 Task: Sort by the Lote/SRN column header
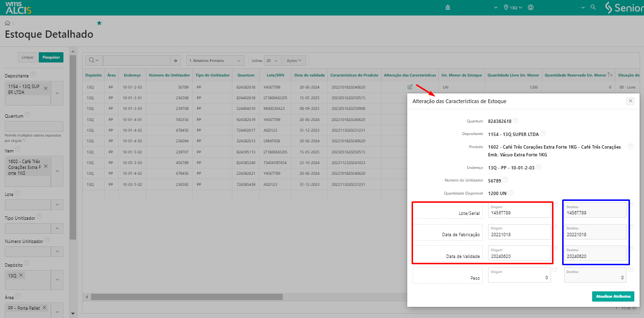click(275, 76)
